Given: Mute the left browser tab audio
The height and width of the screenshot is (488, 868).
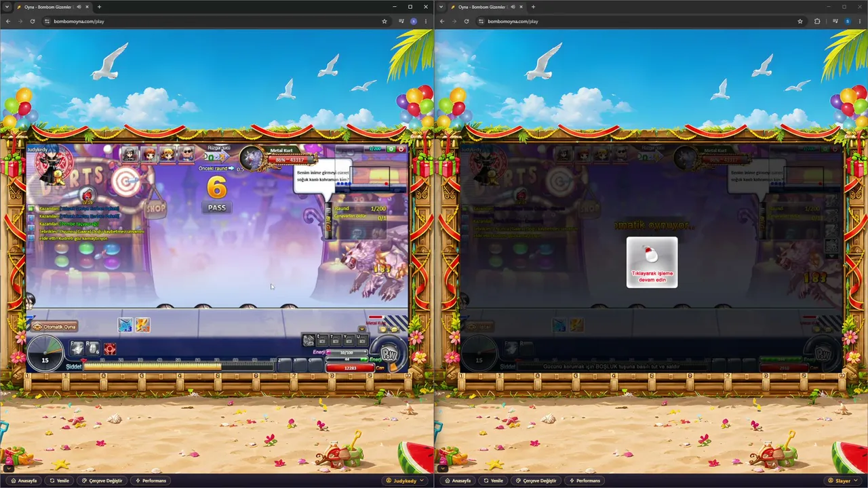Looking at the screenshot, I should click(x=79, y=7).
